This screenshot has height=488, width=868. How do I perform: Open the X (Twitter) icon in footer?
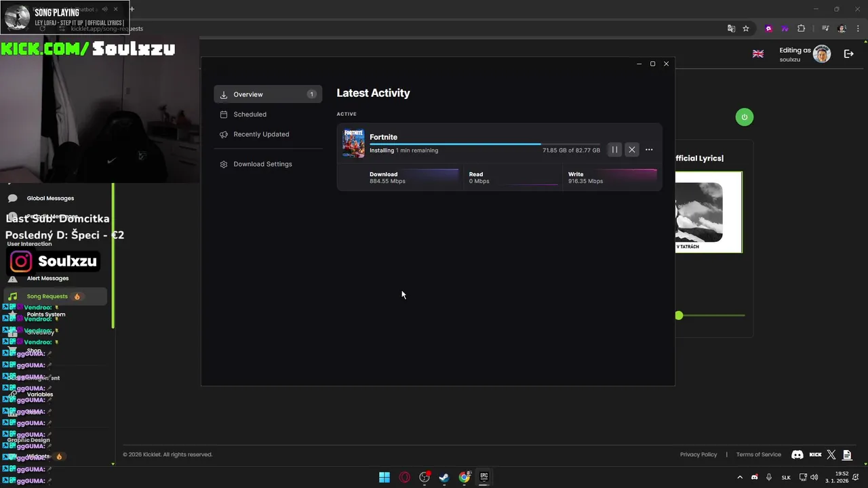click(831, 455)
